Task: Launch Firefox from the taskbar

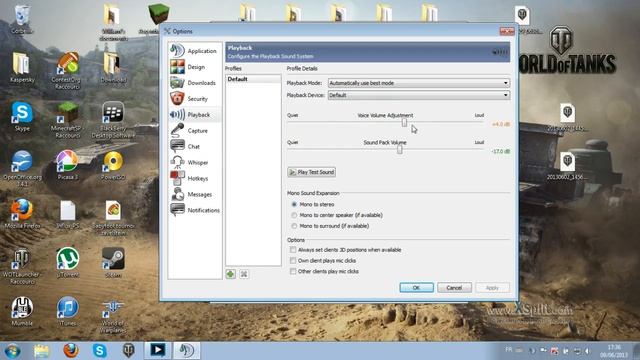Action: coord(71,351)
